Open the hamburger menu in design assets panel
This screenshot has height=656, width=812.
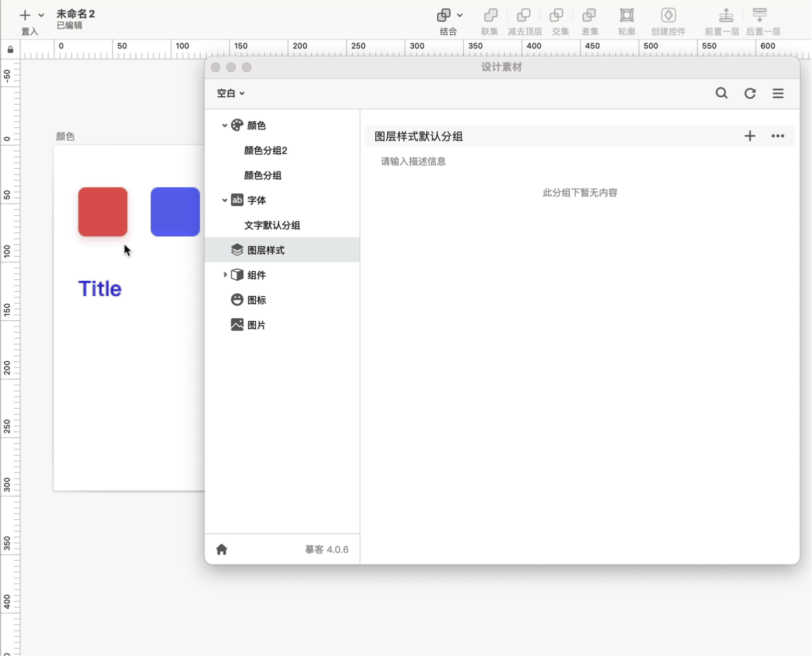point(778,94)
